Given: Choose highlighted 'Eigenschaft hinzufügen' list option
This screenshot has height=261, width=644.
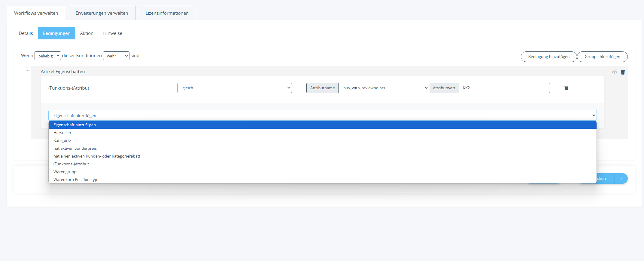Looking at the screenshot, I should point(323,125).
